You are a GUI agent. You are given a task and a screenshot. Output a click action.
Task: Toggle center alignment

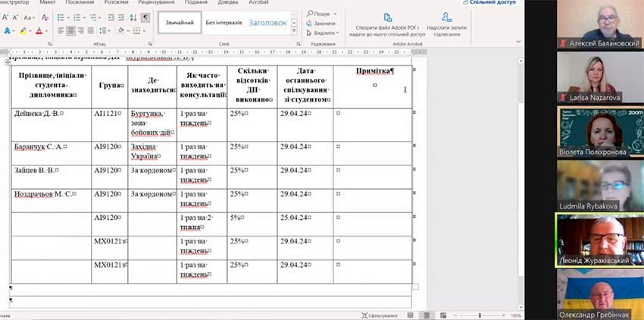click(70, 30)
